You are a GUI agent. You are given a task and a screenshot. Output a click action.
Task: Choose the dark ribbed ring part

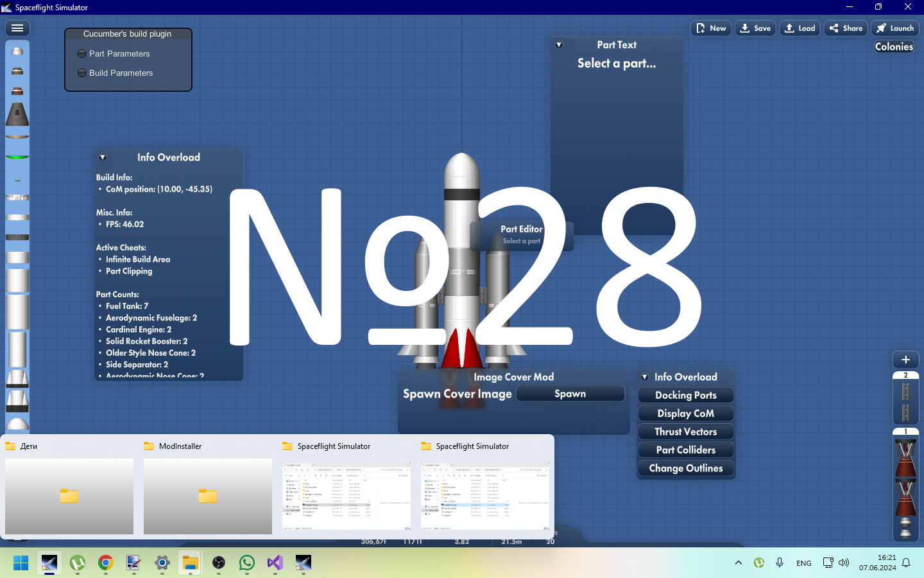coord(17,238)
